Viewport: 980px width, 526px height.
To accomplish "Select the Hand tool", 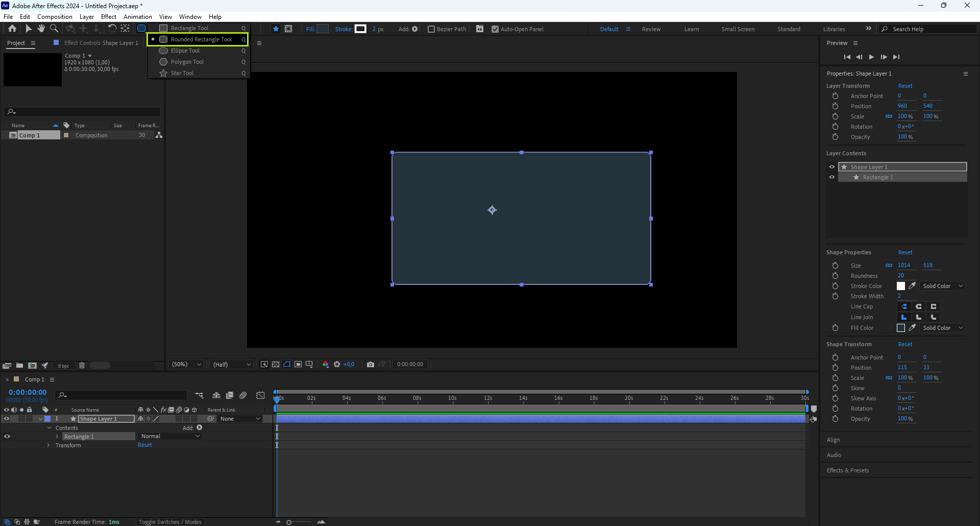I will (41, 29).
